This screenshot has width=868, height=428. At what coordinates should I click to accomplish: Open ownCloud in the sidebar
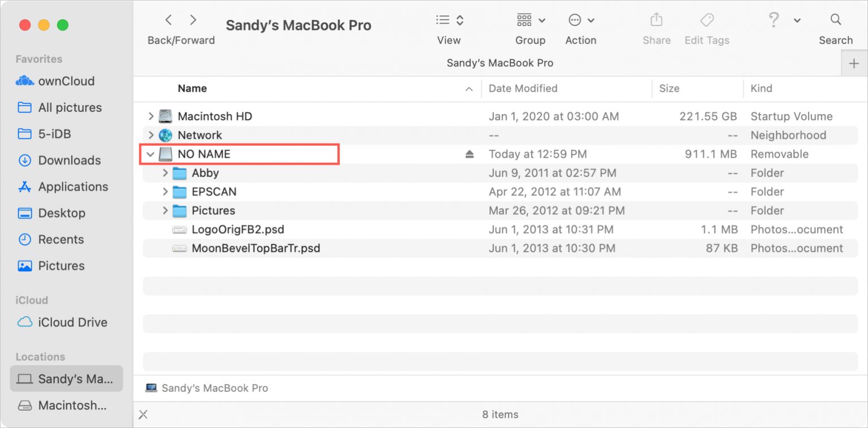point(66,81)
